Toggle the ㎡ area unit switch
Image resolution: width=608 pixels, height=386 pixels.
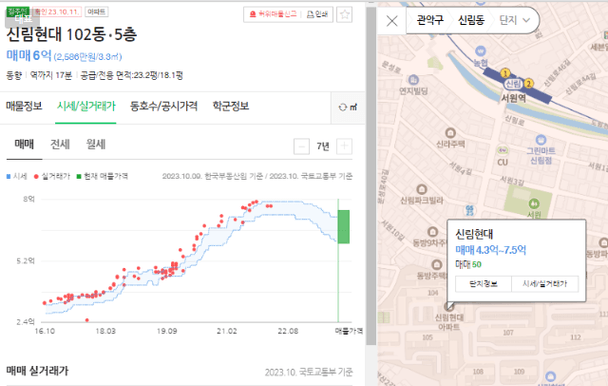pyautogui.click(x=348, y=107)
